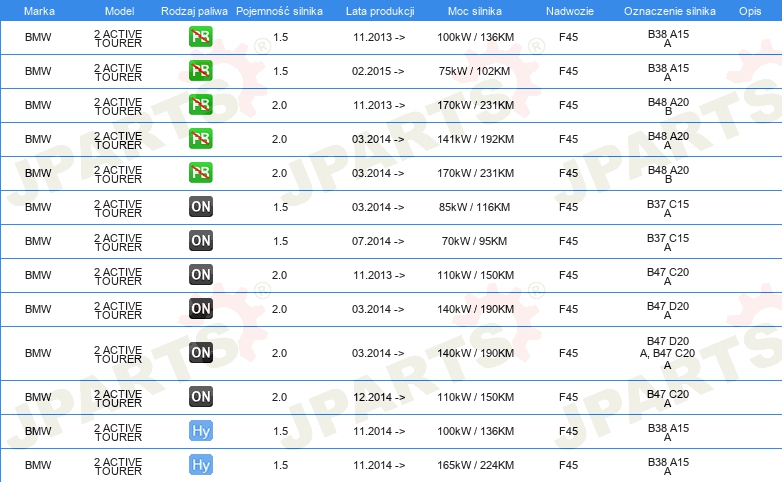Click the petrol fuel icon in the 75kW / 102KM row

tap(200, 70)
